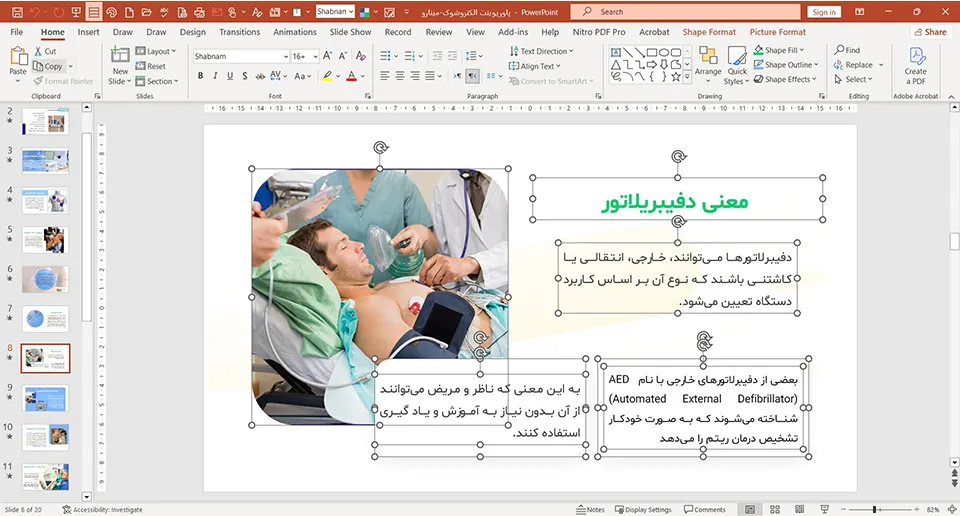Click the Save icon in quick access toolbar
Screen dimensions: 960x516
pos(17,12)
